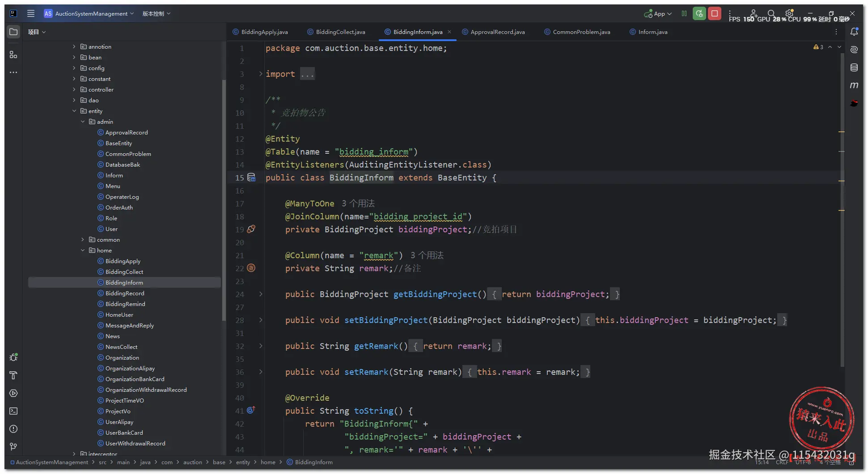Toggle the Project tool window
Screen dimensions: 868x474
(x=13, y=32)
